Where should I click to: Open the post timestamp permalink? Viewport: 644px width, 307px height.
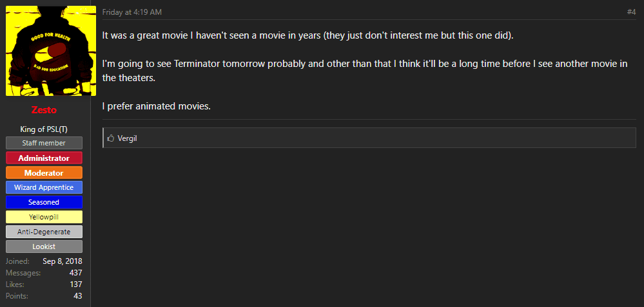coord(132,12)
